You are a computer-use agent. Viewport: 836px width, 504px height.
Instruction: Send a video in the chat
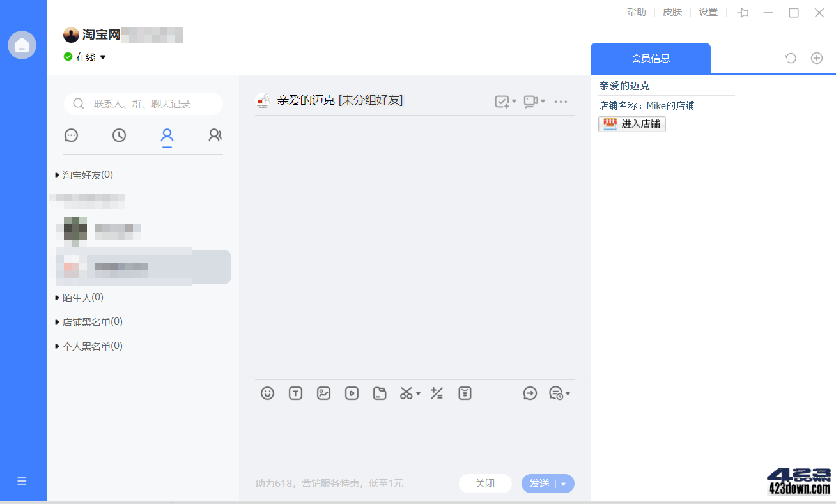[352, 393]
